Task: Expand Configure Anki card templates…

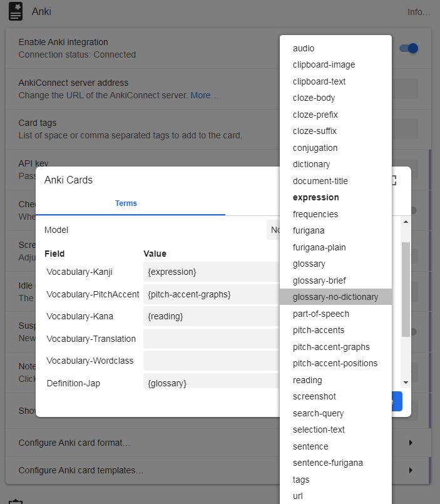Action: [218, 470]
